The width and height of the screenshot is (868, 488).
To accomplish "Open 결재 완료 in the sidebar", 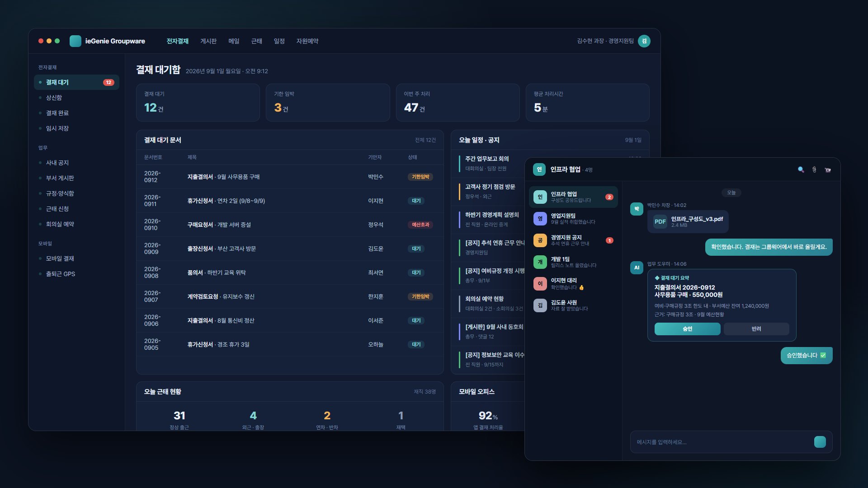I will (x=76, y=113).
